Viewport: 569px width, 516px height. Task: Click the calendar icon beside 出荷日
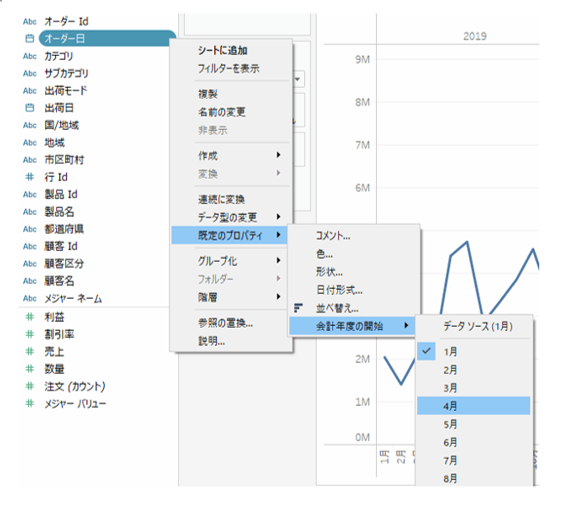[x=29, y=108]
